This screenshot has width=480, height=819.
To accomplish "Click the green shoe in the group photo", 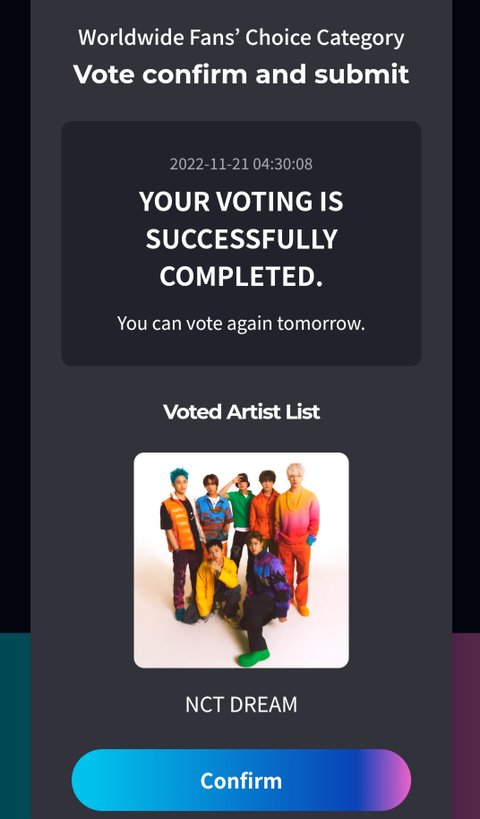I will 254,658.
